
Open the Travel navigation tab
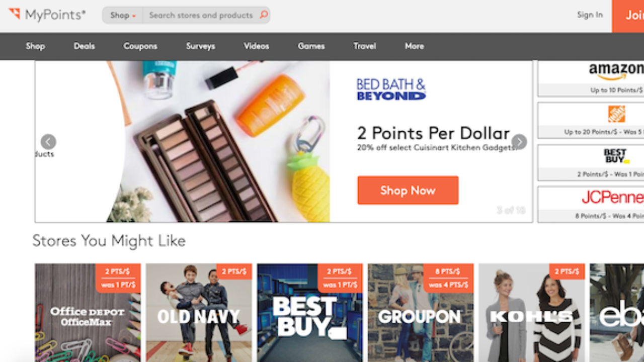pyautogui.click(x=364, y=46)
